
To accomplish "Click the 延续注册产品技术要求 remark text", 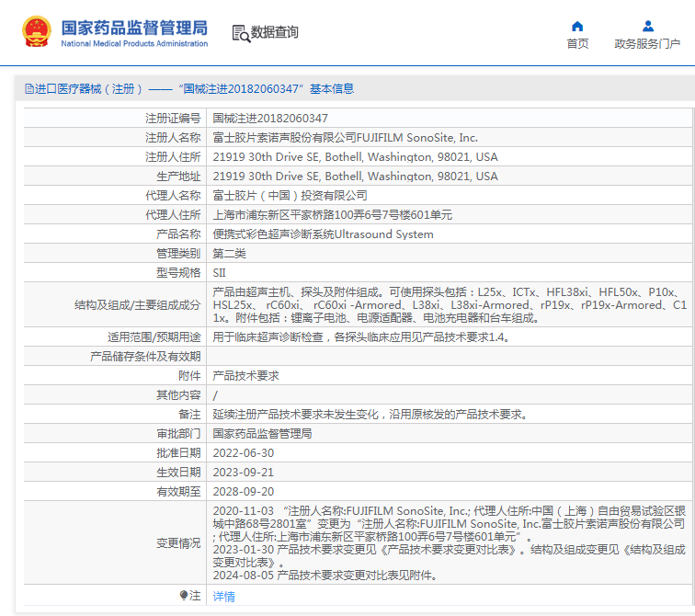I will pos(370,415).
